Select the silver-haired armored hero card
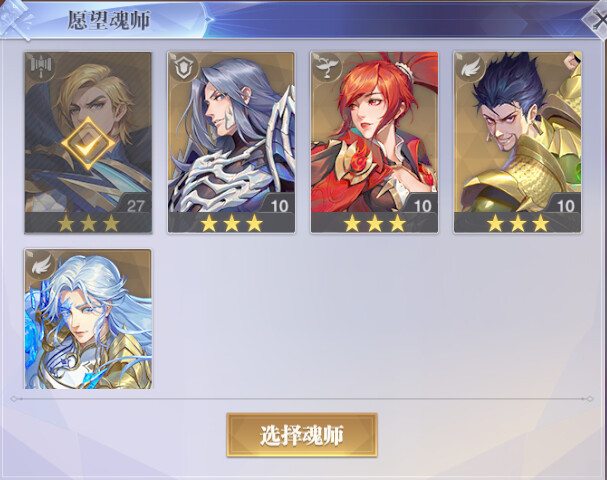This screenshot has height=480, width=607. pos(231,142)
